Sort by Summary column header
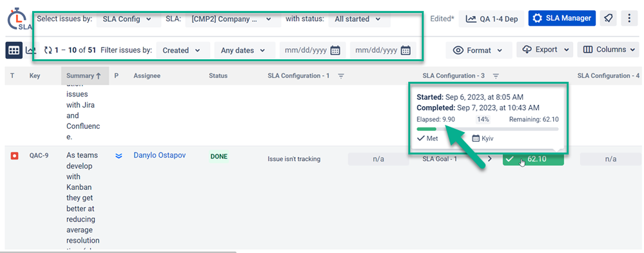The width and height of the screenshot is (644, 253). pos(85,76)
